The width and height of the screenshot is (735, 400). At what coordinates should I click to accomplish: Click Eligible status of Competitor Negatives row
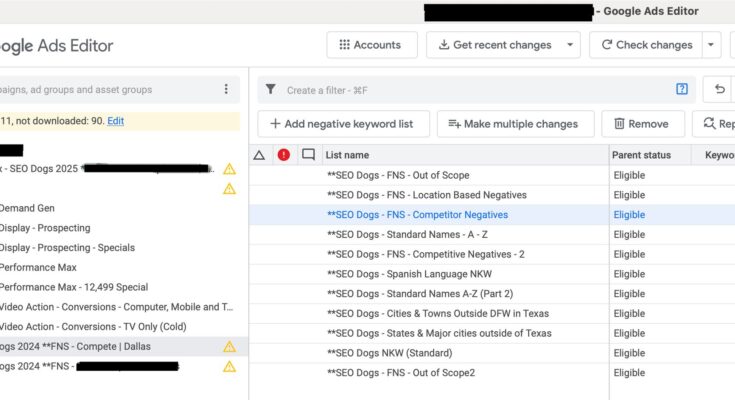pyautogui.click(x=629, y=215)
